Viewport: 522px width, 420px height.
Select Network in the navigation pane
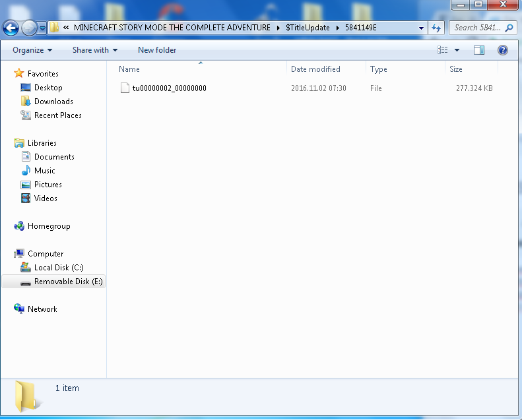[42, 309]
